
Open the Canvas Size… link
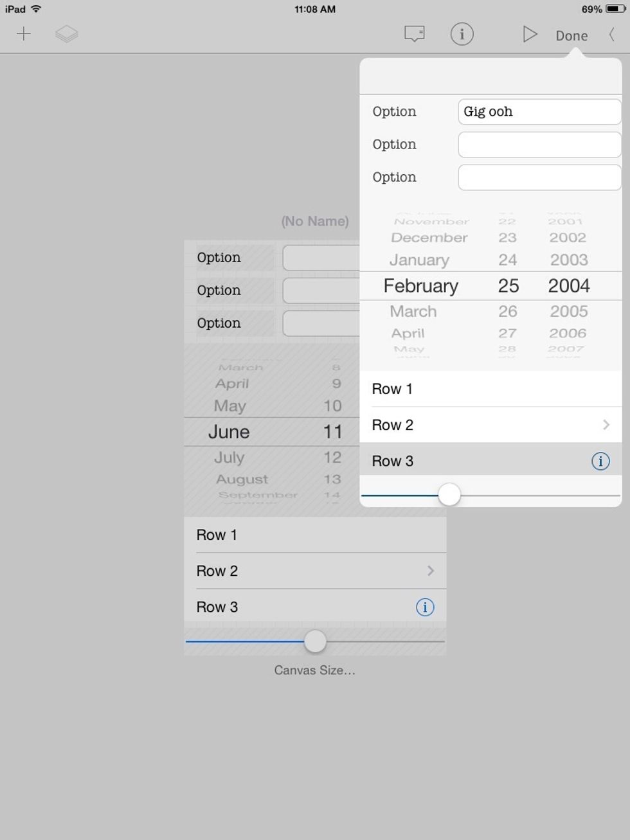(314, 670)
